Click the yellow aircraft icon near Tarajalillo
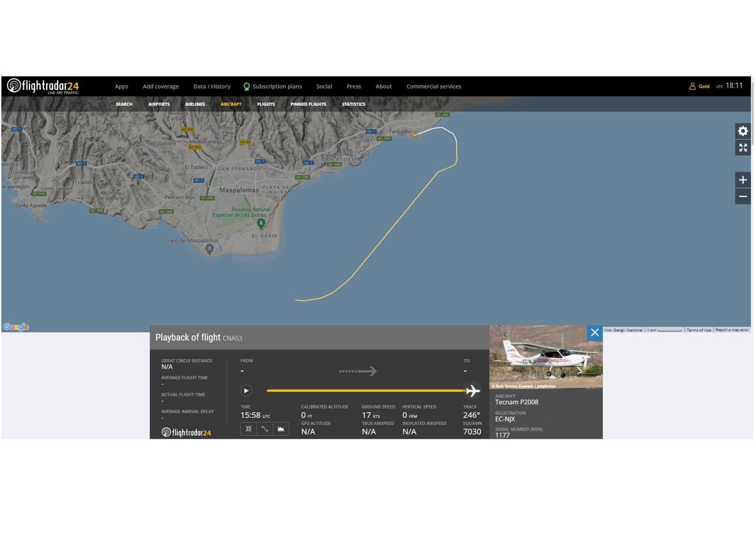 (x=414, y=135)
